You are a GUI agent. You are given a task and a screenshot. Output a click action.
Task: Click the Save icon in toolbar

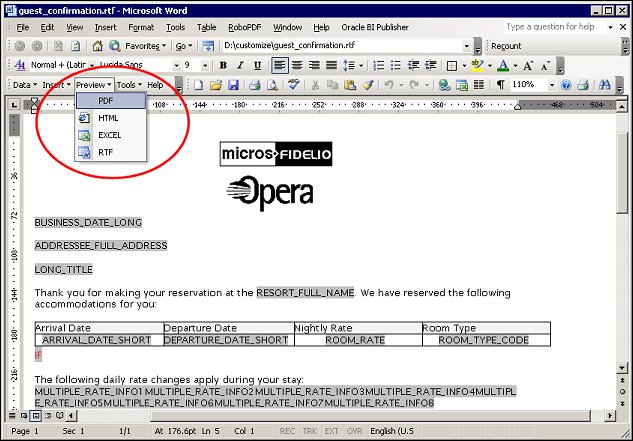[x=233, y=85]
